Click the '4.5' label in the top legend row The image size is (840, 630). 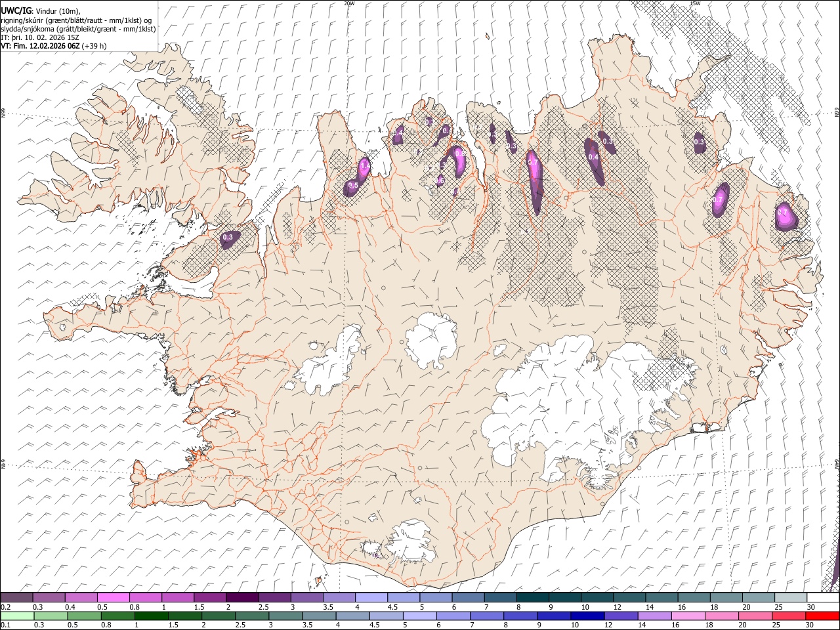click(x=392, y=607)
